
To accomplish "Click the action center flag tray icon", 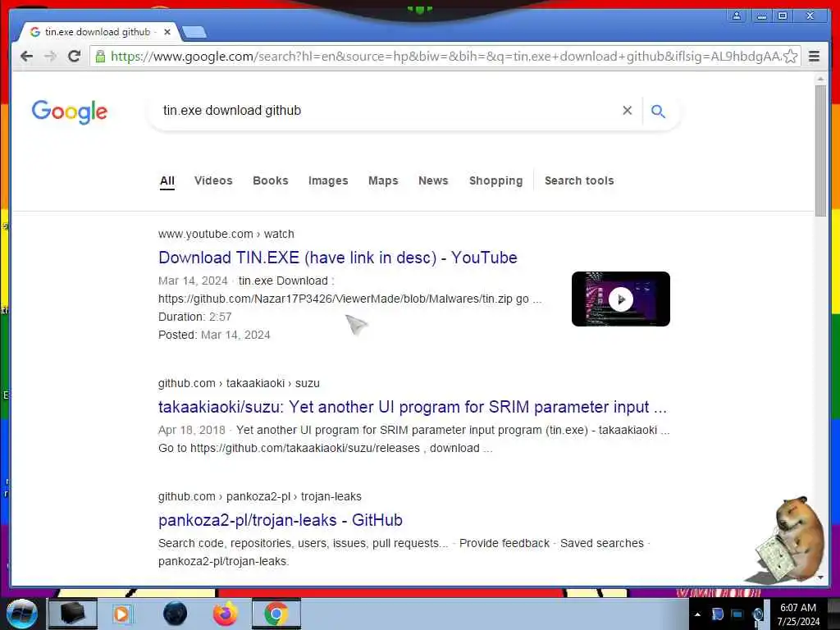I will coord(717,614).
